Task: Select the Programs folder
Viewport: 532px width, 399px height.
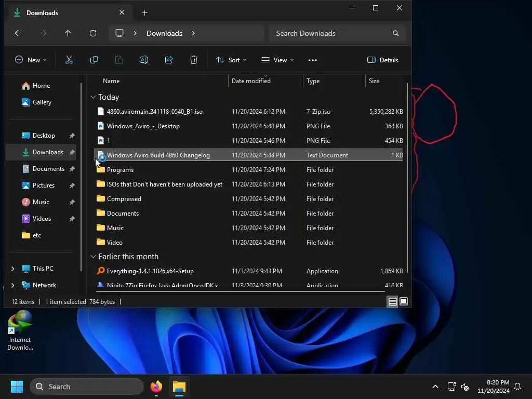Action: point(249,170)
